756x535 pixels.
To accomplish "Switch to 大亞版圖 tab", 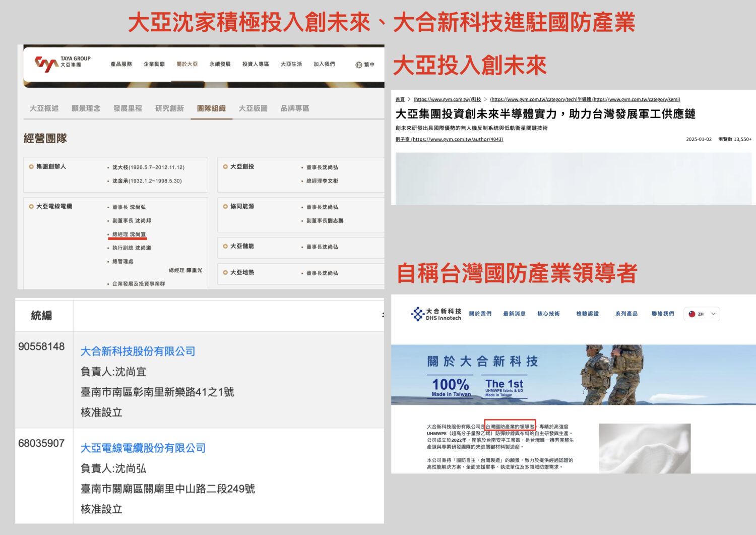I will click(x=253, y=108).
